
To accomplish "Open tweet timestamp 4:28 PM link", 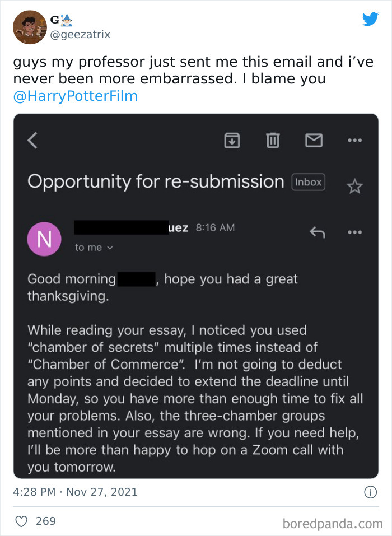I will point(34,492).
